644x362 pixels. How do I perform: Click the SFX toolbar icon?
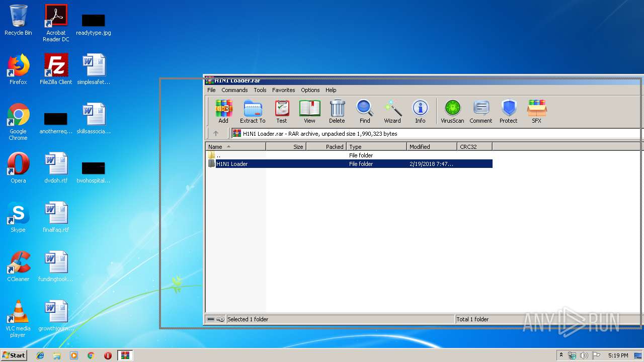537,111
